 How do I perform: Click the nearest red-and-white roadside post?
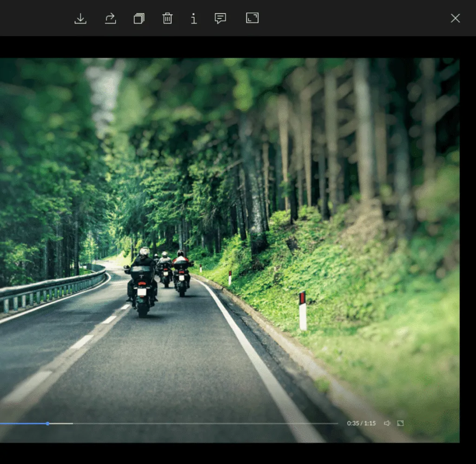[303, 311]
